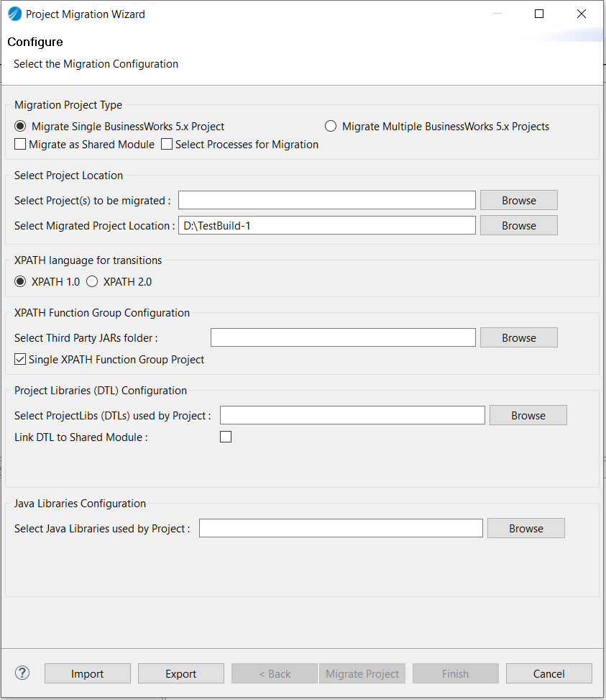This screenshot has height=700, width=606.
Task: Cancel the migration wizard
Action: pyautogui.click(x=549, y=673)
